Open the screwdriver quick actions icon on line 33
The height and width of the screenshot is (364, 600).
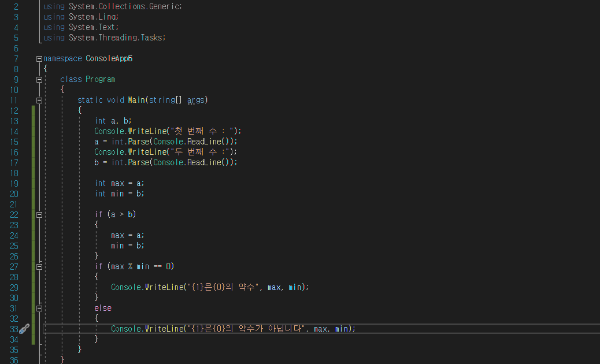tap(24, 329)
